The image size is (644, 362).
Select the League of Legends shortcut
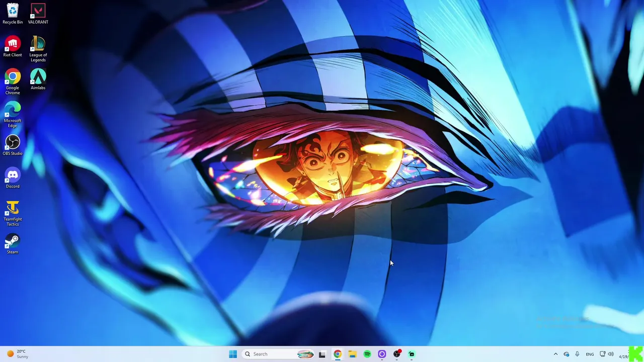click(38, 49)
